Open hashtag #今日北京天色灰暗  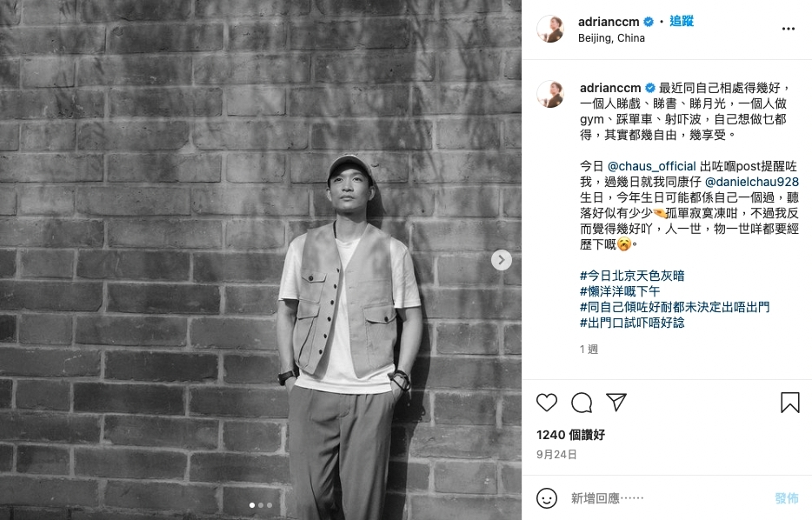[x=632, y=276]
